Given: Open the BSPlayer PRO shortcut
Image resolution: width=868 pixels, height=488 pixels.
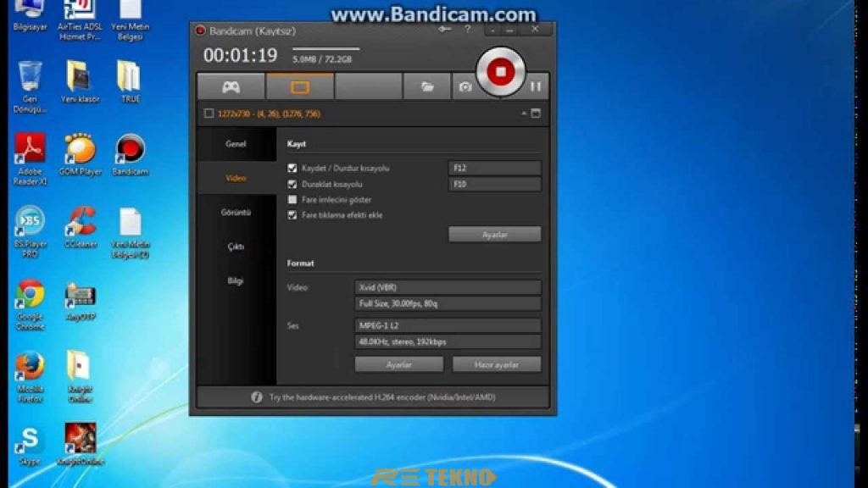Looking at the screenshot, I should tap(30, 231).
